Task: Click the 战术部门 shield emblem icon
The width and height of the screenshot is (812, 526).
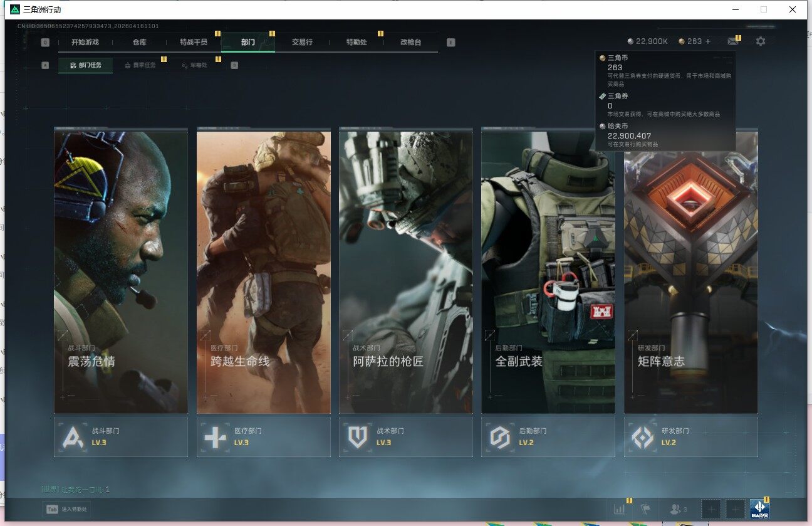Action: click(x=357, y=437)
